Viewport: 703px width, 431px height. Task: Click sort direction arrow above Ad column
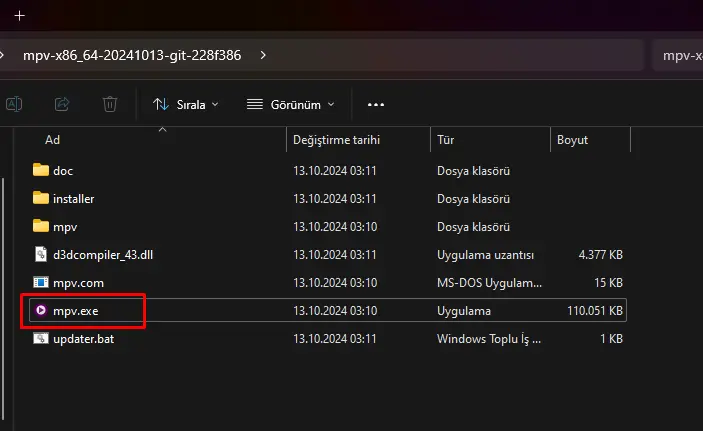(163, 130)
